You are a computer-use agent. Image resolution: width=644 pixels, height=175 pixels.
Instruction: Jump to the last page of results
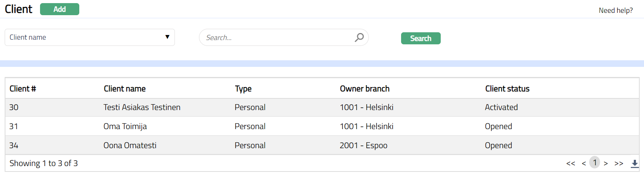[x=619, y=163]
